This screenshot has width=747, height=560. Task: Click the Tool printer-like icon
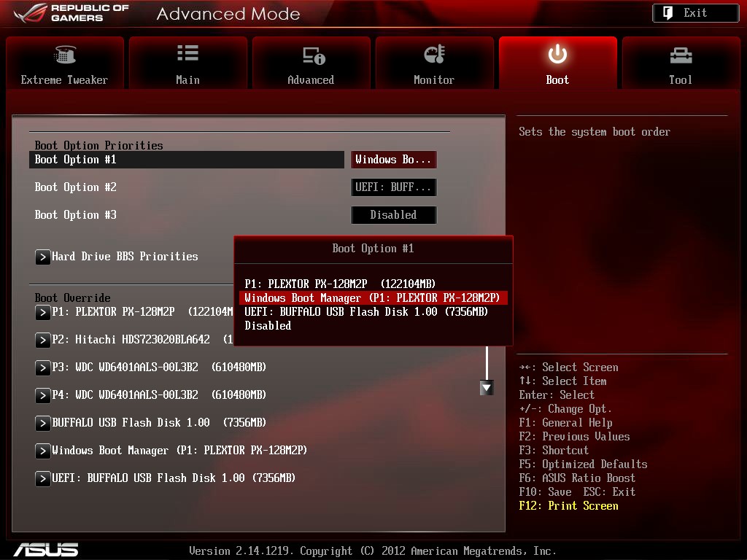click(681, 55)
